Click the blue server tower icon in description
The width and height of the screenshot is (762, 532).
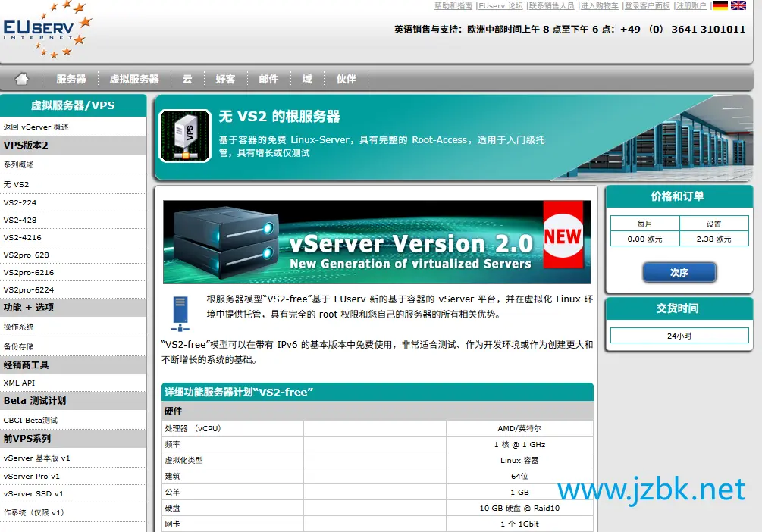[x=180, y=314]
